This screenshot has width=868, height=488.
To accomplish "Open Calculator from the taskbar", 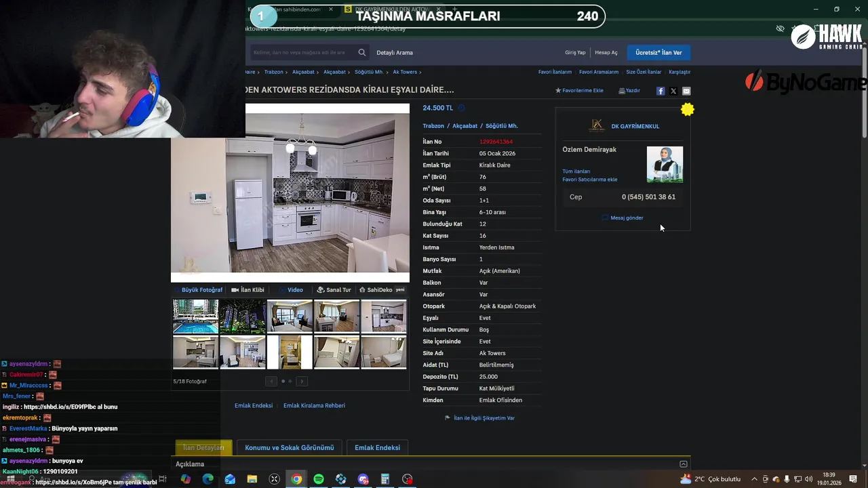I will point(384,479).
